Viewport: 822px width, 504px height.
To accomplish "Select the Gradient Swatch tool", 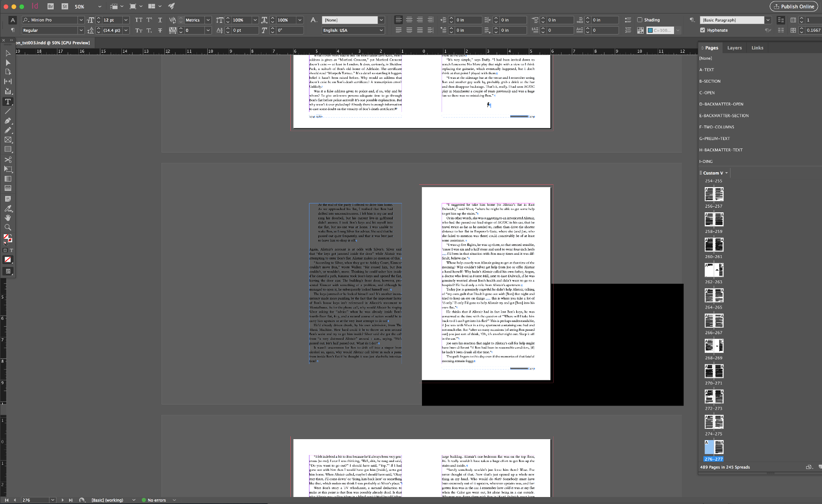I will click(x=8, y=179).
